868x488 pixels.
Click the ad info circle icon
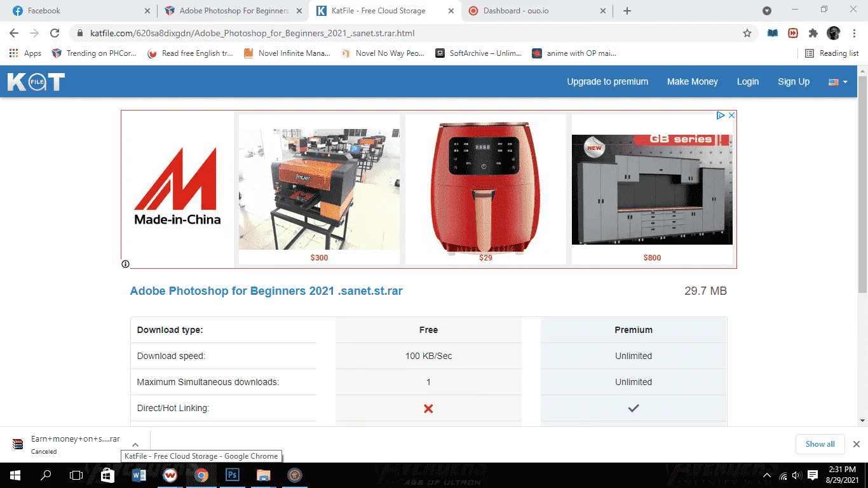(x=126, y=264)
